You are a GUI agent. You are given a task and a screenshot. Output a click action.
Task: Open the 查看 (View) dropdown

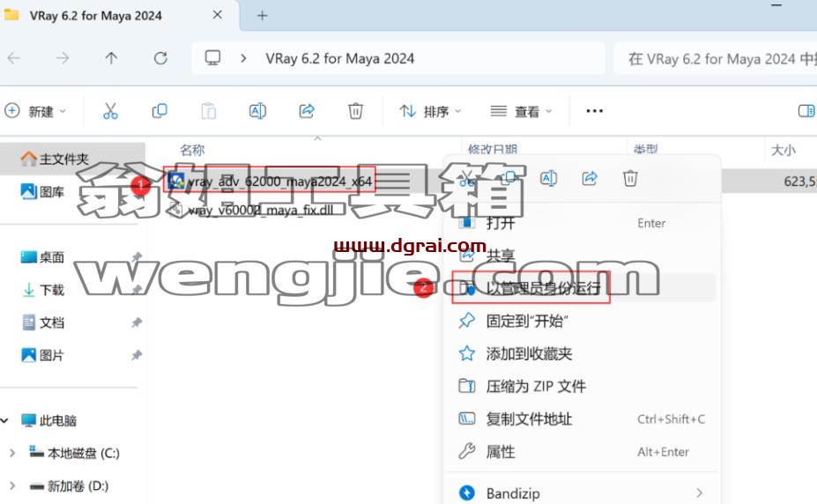coord(521,111)
